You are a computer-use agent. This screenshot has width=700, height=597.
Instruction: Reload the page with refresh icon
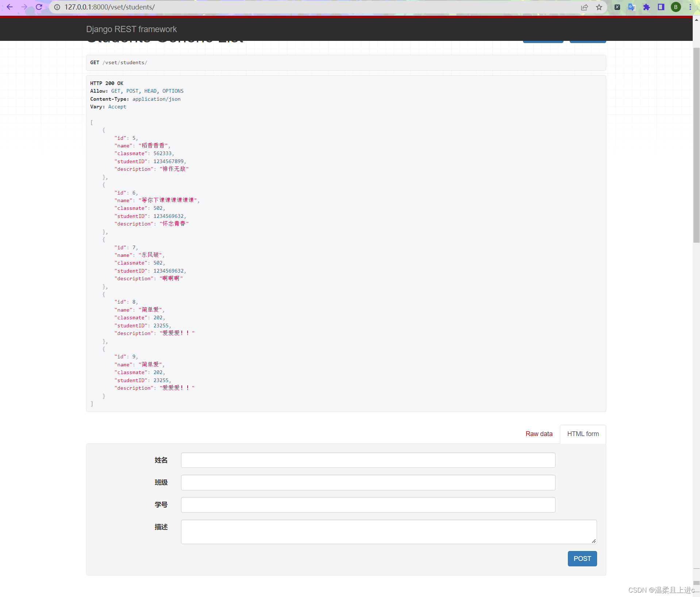tap(39, 7)
